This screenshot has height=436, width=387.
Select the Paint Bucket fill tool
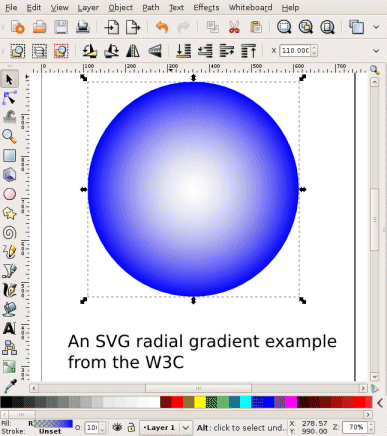coord(9,309)
